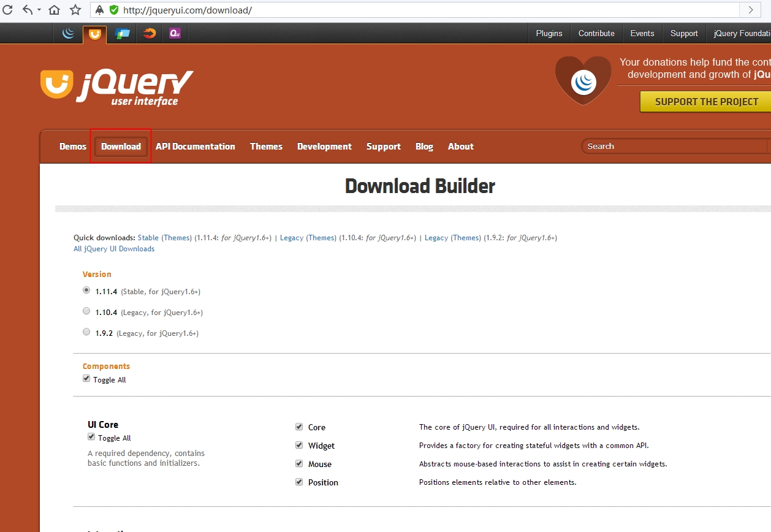Screen dimensions: 771x532
Task: Open the jQuery project icon in top bar
Action: coord(68,34)
